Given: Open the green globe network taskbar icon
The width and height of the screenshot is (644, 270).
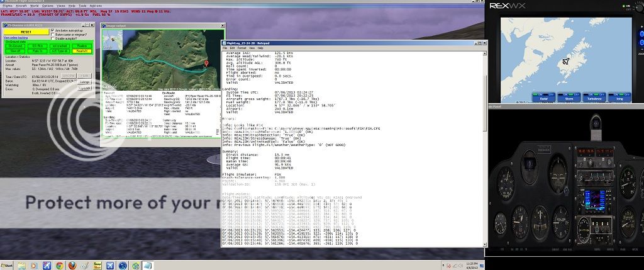Looking at the screenshot, I should point(136,266).
